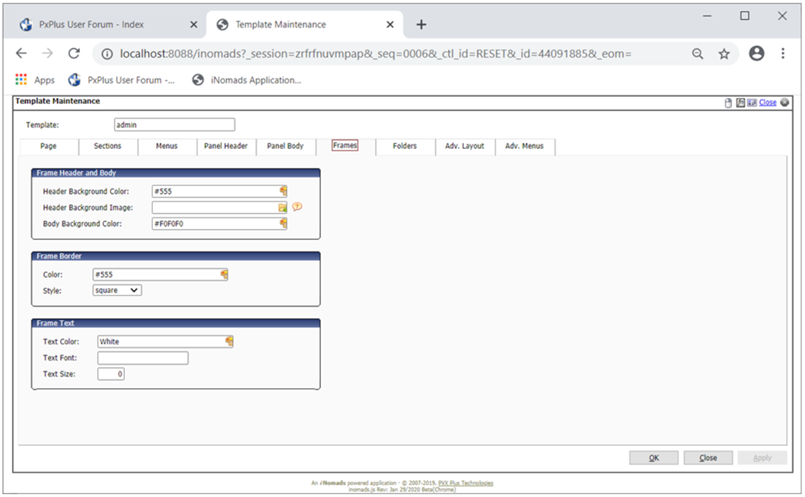Open color picker for Header Background Color
Viewport: 805px width, 497px height.
click(284, 191)
